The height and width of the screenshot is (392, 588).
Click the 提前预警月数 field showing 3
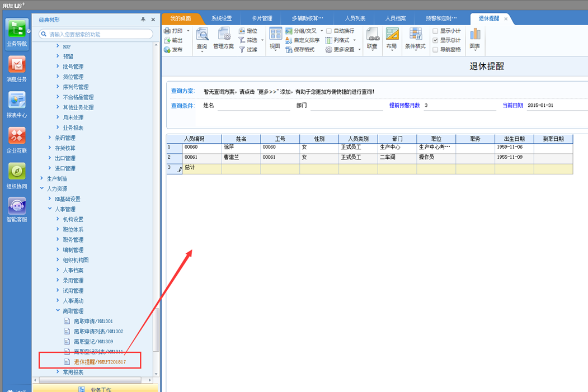[x=460, y=106]
